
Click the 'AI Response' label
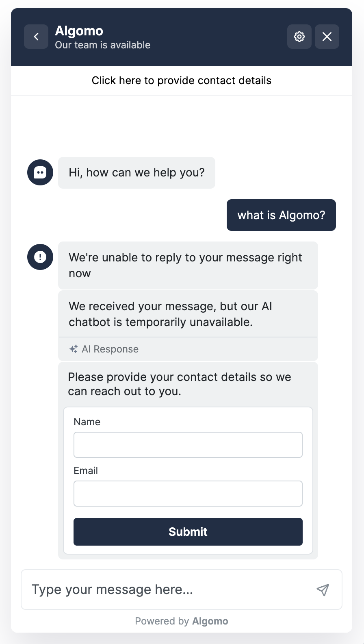point(110,349)
